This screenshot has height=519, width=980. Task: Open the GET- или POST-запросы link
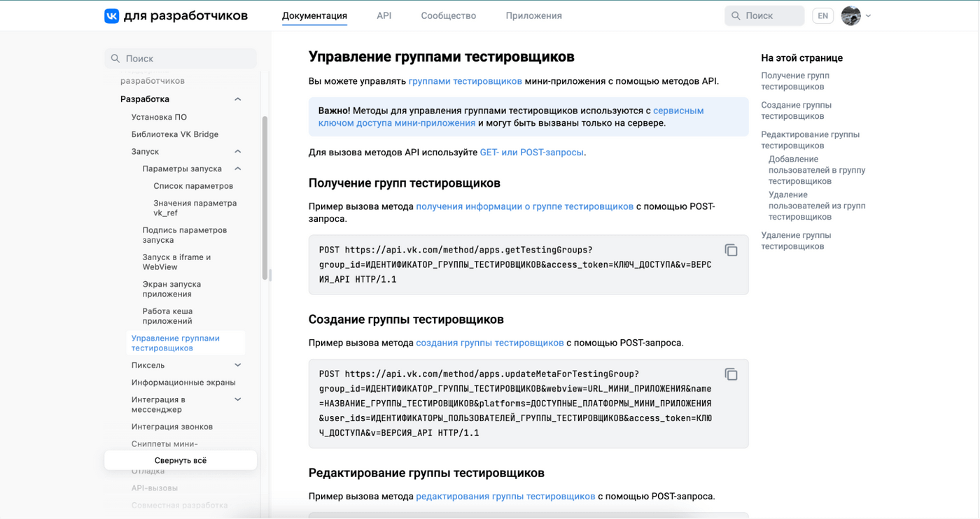pyautogui.click(x=532, y=152)
